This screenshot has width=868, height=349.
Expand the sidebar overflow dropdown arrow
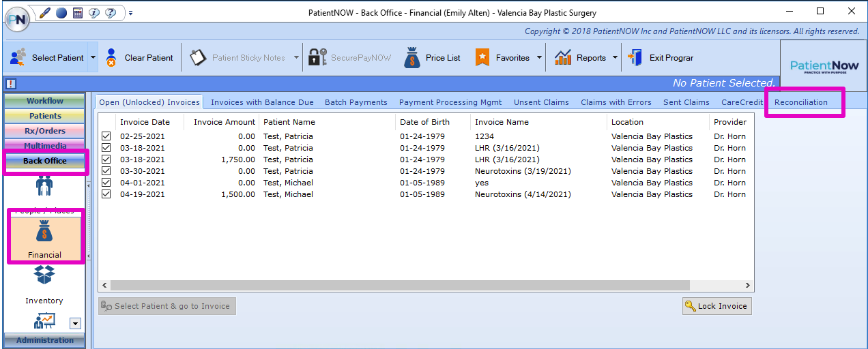click(76, 323)
